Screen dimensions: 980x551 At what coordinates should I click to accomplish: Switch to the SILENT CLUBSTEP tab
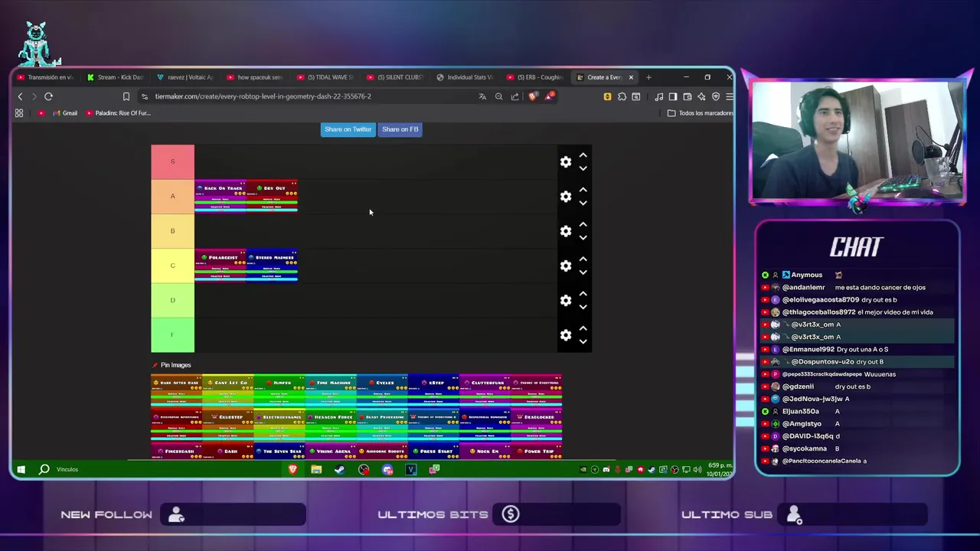(x=395, y=77)
